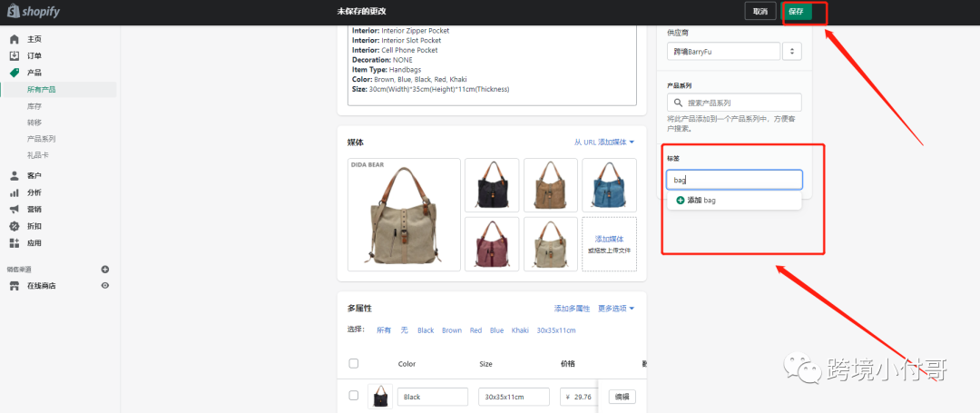The height and width of the screenshot is (413, 980).
Task: Open the 分析 analytics icon
Action: (15, 192)
